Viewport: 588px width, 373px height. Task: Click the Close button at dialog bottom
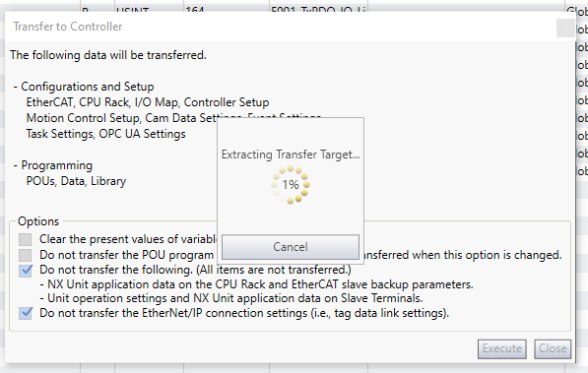[x=553, y=348]
